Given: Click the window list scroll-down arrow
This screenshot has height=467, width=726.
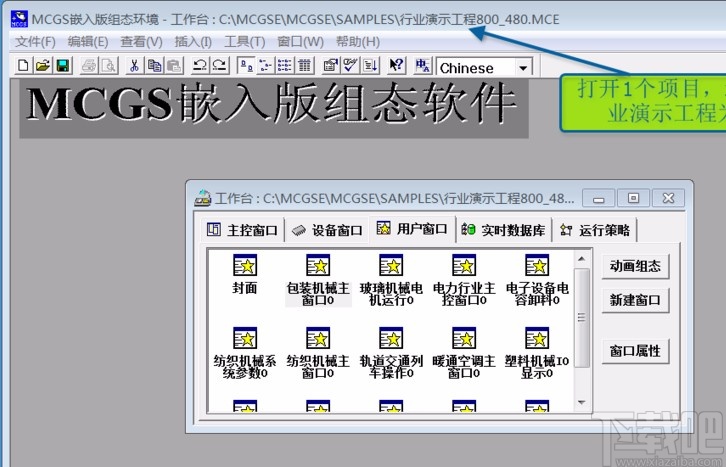Looking at the screenshot, I should pos(582,403).
